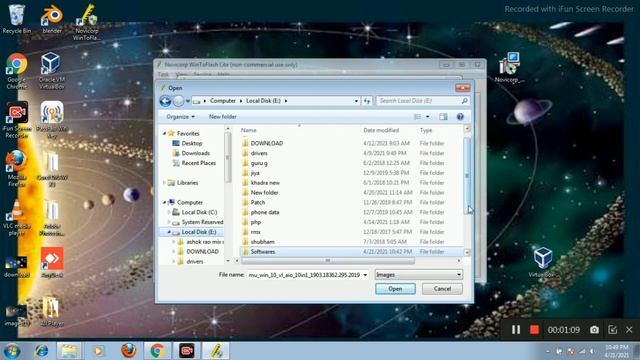Open the Oracle VM VirtualBox desktop icon

tap(51, 70)
